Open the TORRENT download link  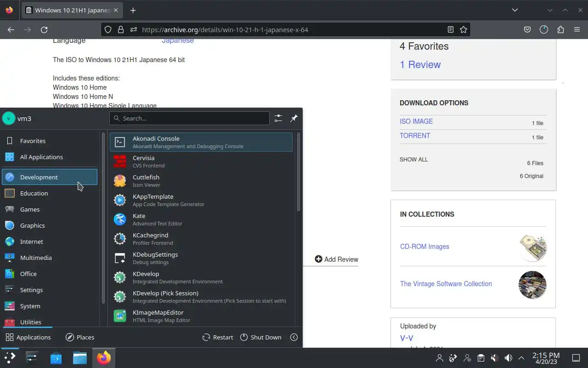click(415, 136)
